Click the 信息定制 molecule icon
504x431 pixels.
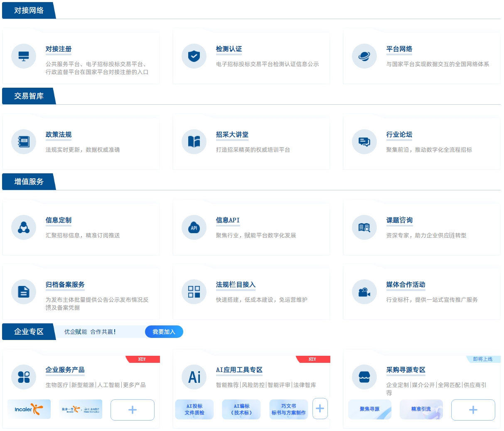[24, 227]
